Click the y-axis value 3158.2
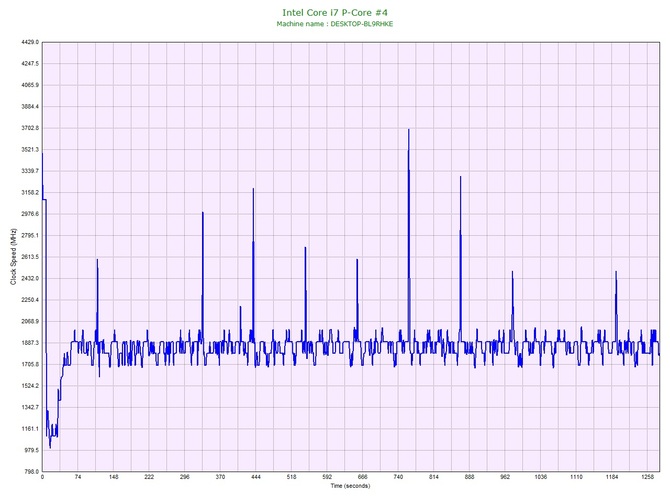 click(x=30, y=192)
